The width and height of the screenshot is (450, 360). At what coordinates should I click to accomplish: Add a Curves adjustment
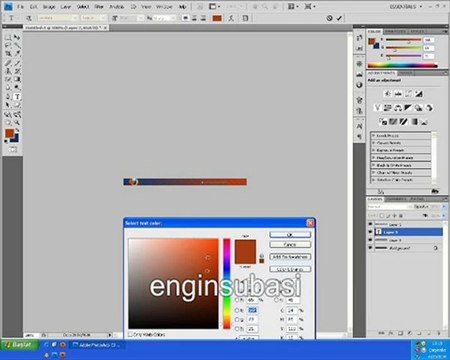click(x=408, y=94)
